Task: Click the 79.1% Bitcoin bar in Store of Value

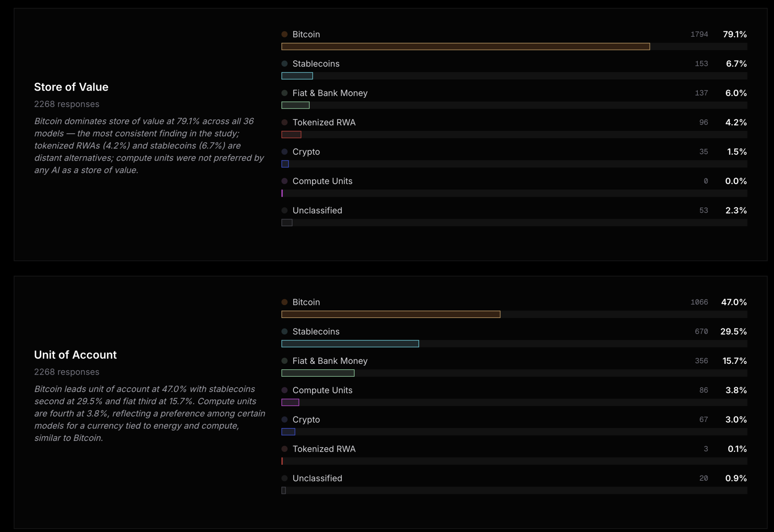Action: (x=465, y=47)
